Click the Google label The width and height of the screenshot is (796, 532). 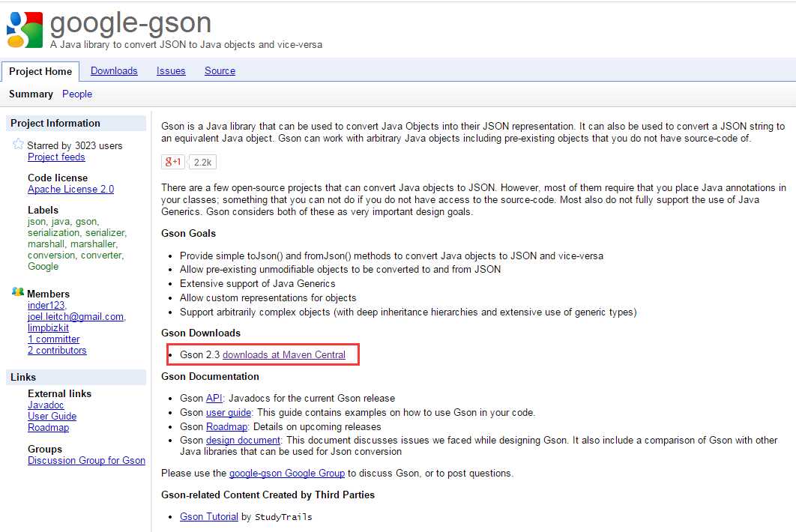coord(43,266)
